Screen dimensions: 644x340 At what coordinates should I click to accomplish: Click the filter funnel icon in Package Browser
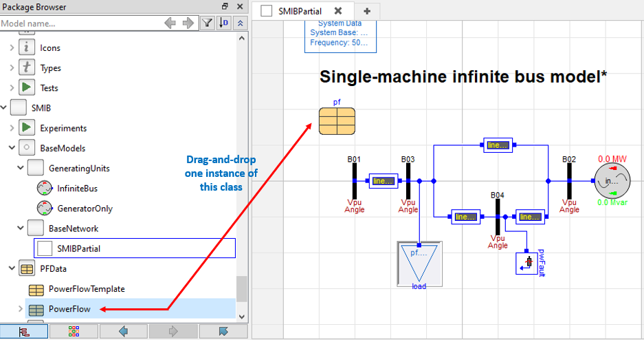[x=208, y=23]
